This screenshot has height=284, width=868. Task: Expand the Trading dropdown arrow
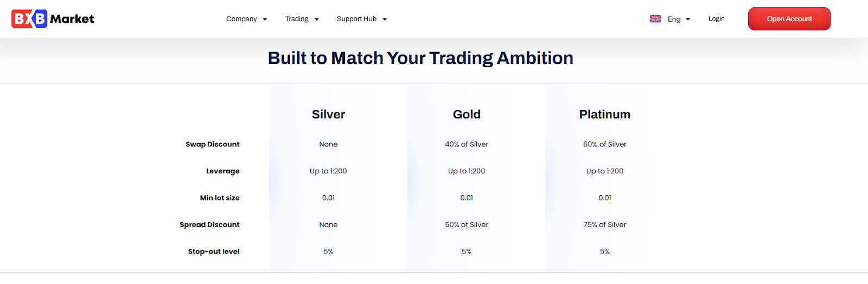pos(317,20)
